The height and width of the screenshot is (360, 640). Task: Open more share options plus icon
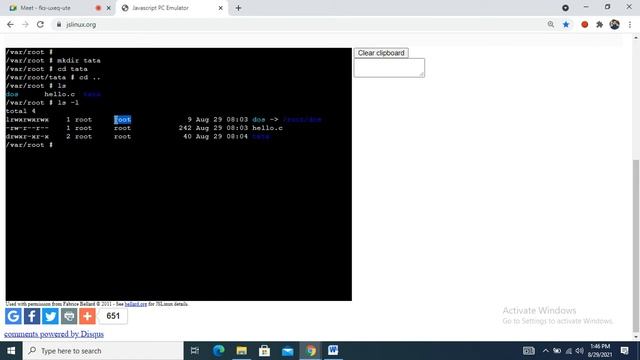(87, 316)
